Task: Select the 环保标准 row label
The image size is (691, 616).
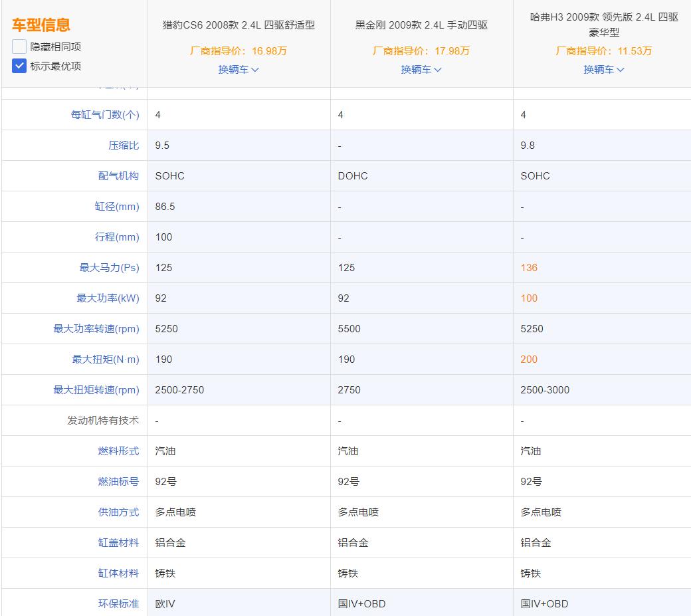Action: pyautogui.click(x=118, y=603)
